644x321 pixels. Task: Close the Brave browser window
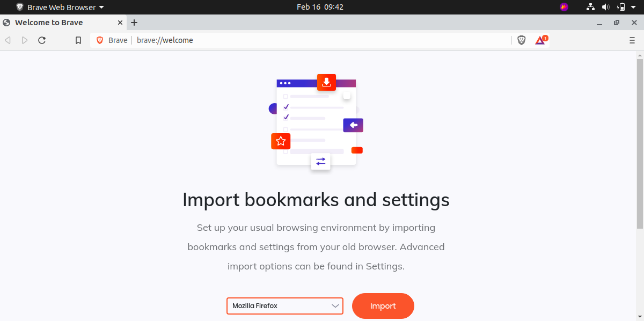[x=633, y=23]
